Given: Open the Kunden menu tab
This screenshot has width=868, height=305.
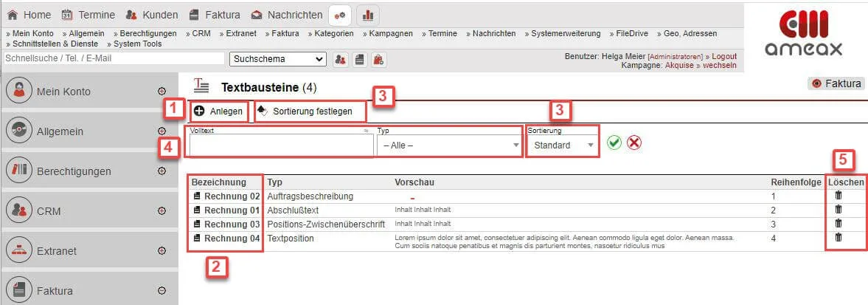Looking at the screenshot, I should 150,15.
